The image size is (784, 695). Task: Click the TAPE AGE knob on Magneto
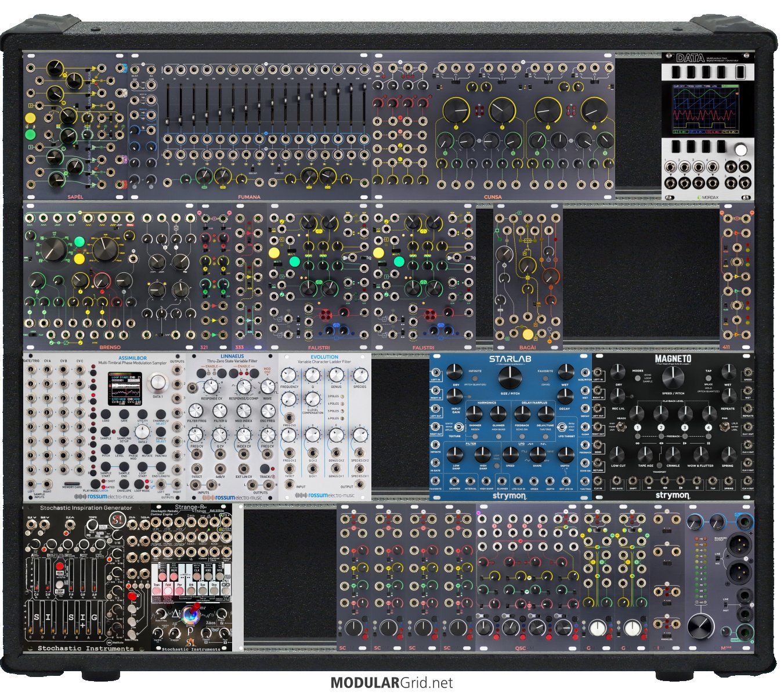645,454
